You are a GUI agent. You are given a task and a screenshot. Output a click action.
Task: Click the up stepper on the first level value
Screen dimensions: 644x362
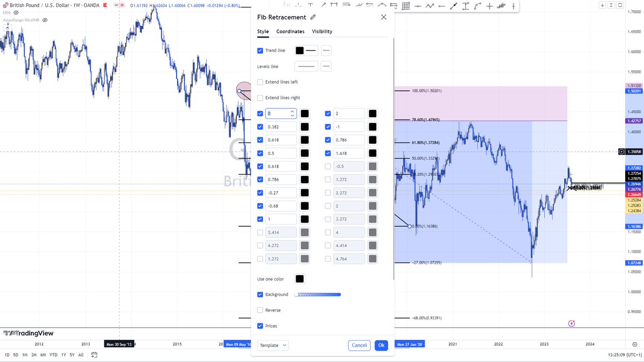(292, 111)
